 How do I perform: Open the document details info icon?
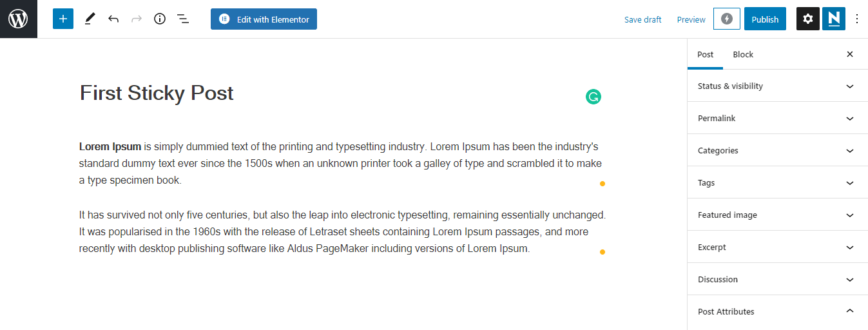[160, 19]
